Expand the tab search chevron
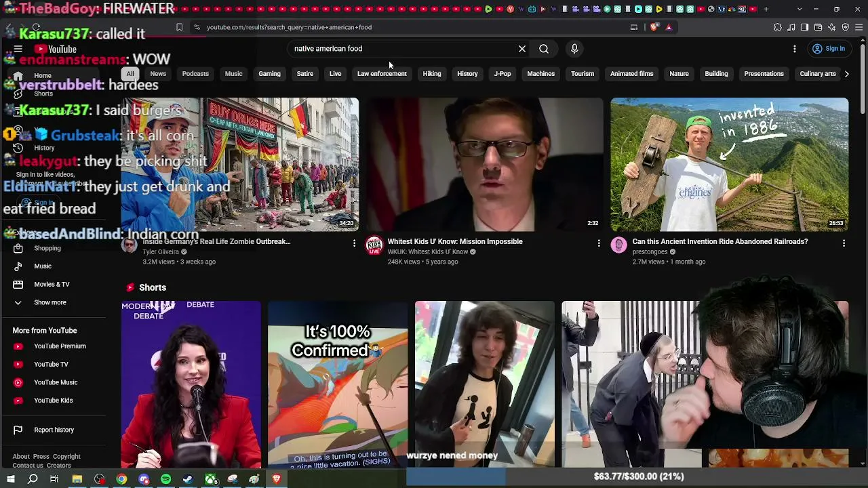Image resolution: width=868 pixels, height=488 pixels. point(800,9)
